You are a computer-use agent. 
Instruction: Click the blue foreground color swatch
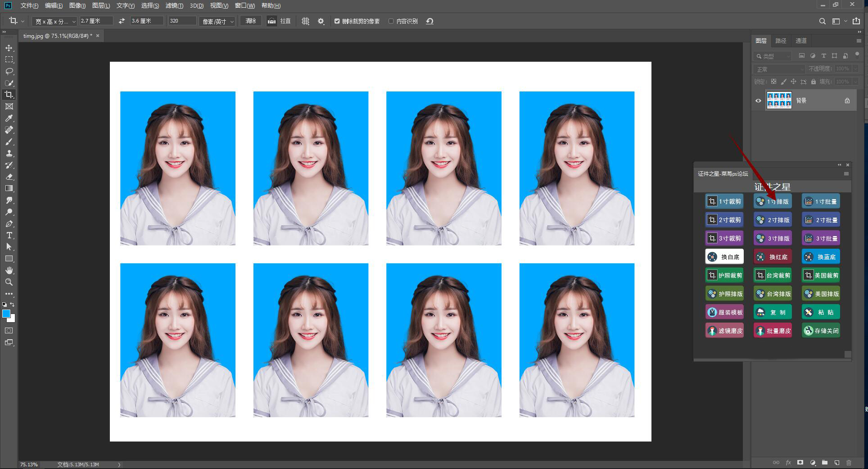6,314
